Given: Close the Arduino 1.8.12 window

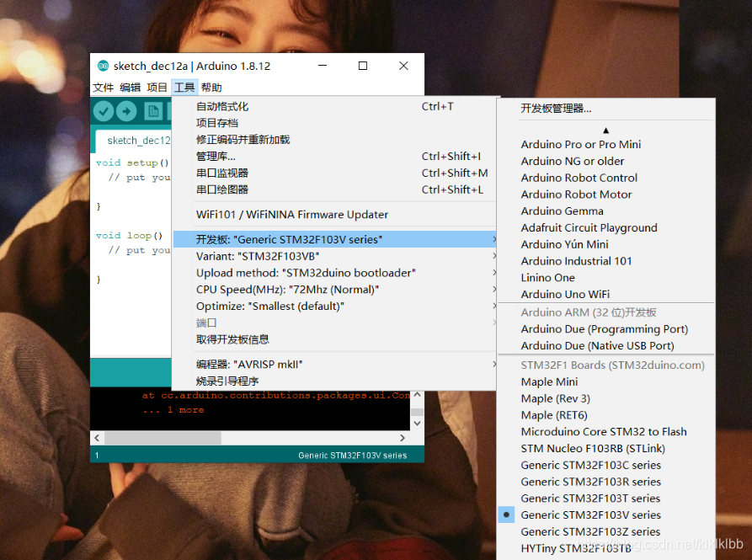Looking at the screenshot, I should pos(404,66).
